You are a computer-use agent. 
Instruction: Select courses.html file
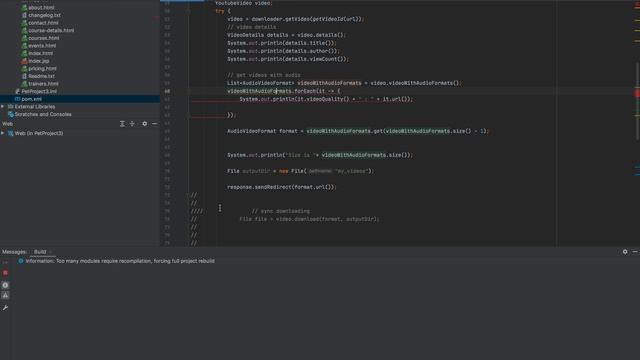pos(44,38)
